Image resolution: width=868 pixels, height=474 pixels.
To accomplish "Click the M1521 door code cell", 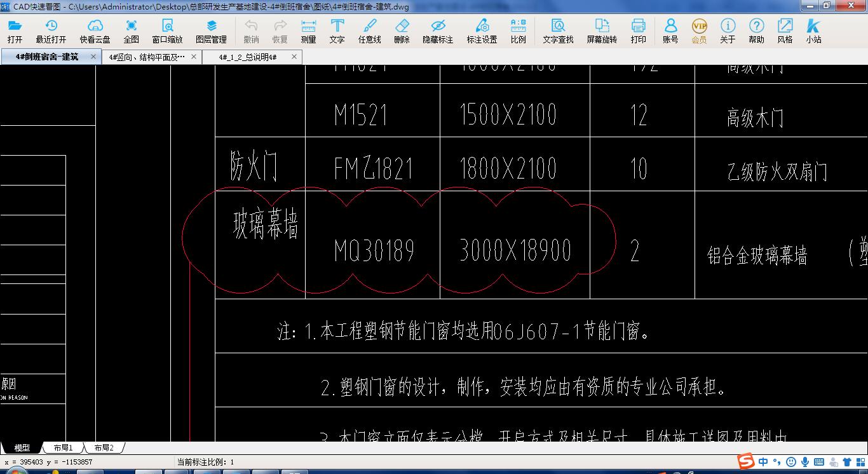I will click(361, 115).
